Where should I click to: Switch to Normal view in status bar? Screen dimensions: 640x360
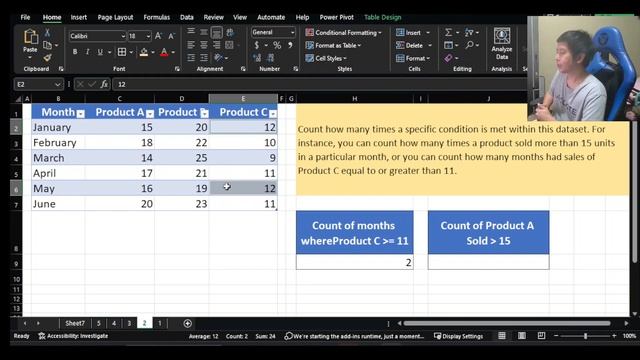tap(502, 336)
